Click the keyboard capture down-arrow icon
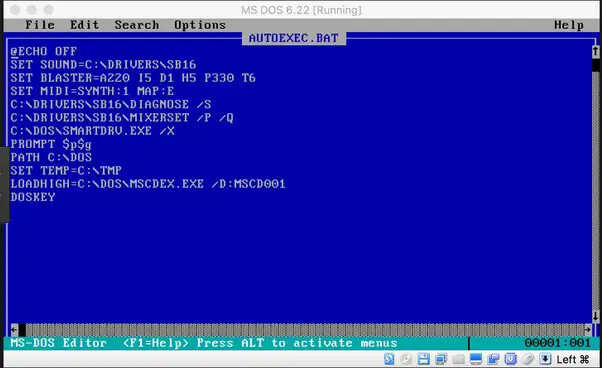602x368 pixels. point(545,359)
